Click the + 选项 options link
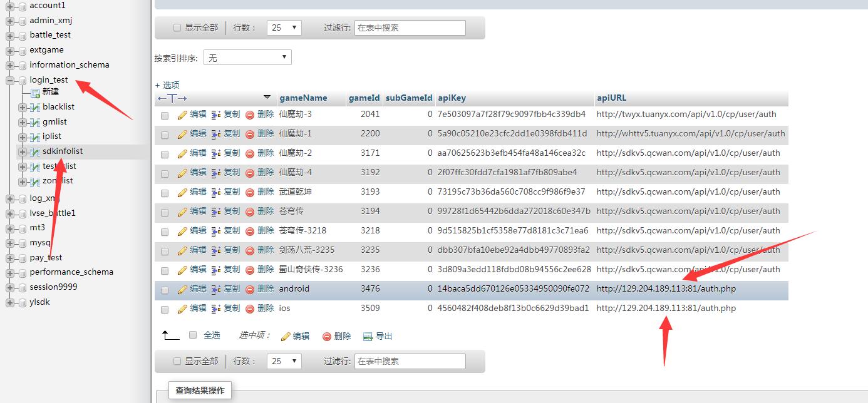Screen dimensions: 868x403 coord(167,85)
